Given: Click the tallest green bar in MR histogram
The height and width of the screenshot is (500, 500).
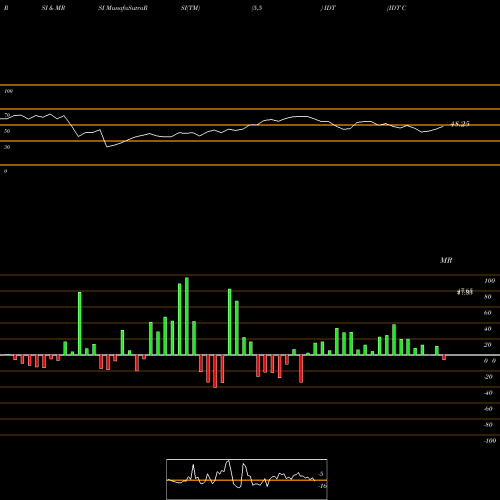Looking at the screenshot, I should [x=187, y=316].
